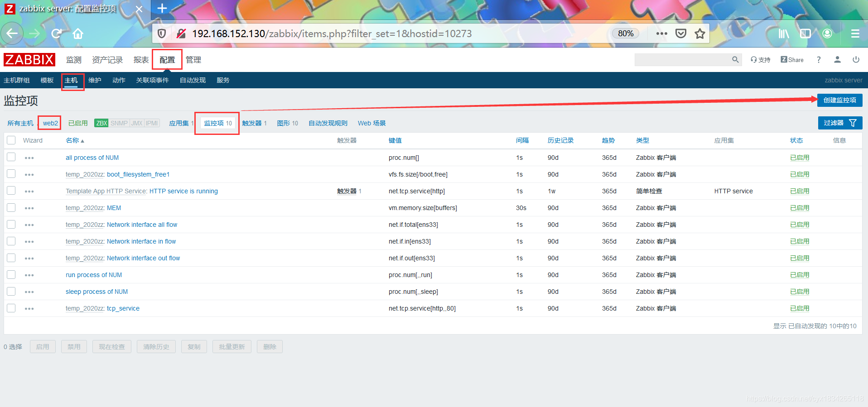
Task: Click the web2 host link
Action: pos(50,123)
